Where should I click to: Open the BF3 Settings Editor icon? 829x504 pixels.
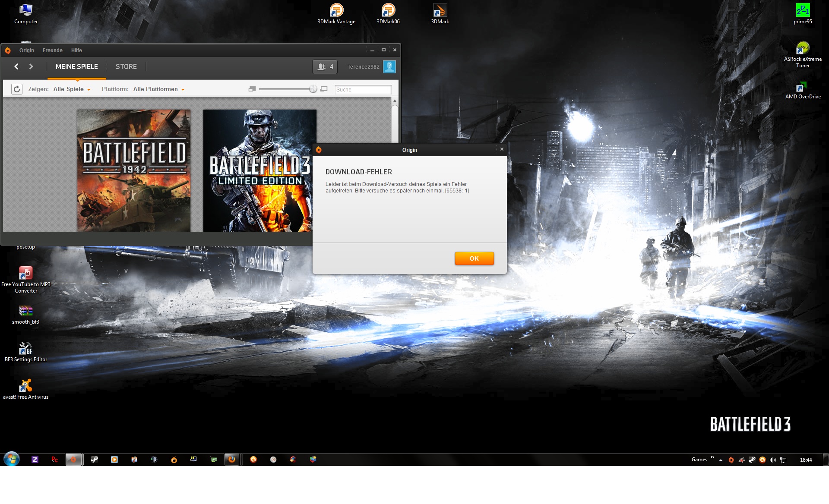point(26,352)
